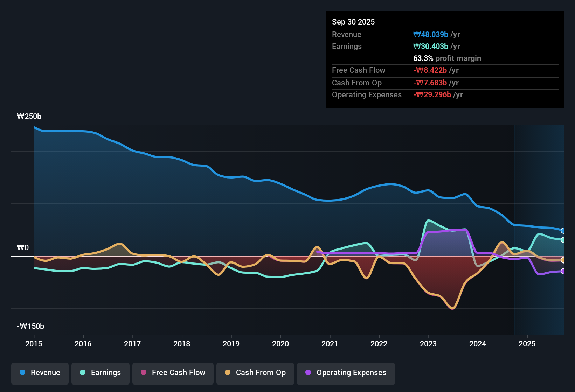Select the 2025 year label on the axis
The height and width of the screenshot is (392, 575).
point(527,344)
